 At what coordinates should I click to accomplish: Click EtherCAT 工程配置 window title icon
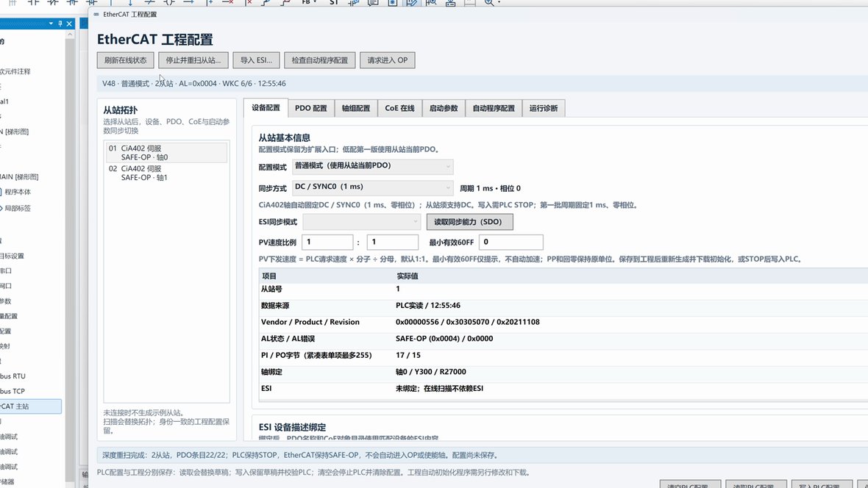click(x=97, y=15)
